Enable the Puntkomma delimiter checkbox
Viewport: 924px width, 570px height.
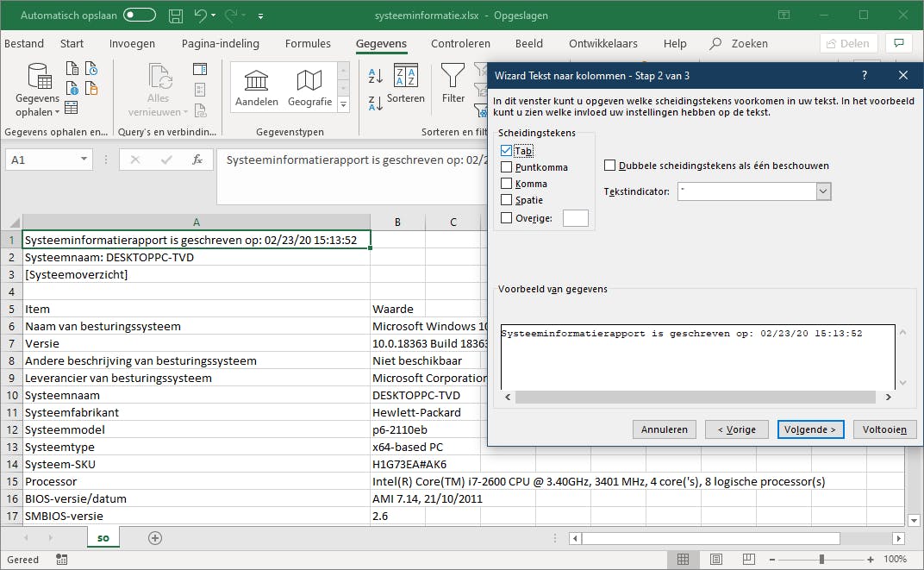pyautogui.click(x=506, y=167)
